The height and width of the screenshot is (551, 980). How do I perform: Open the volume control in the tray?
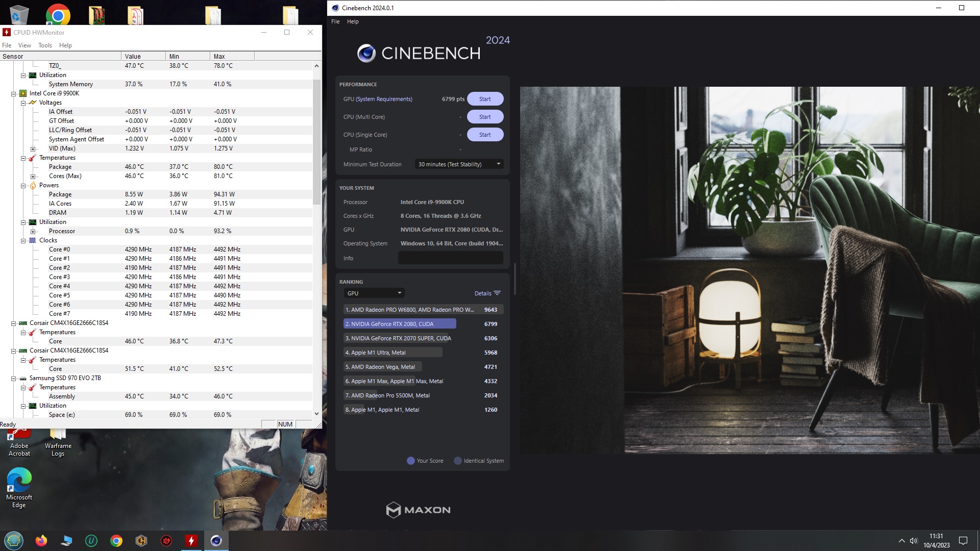coord(914,540)
